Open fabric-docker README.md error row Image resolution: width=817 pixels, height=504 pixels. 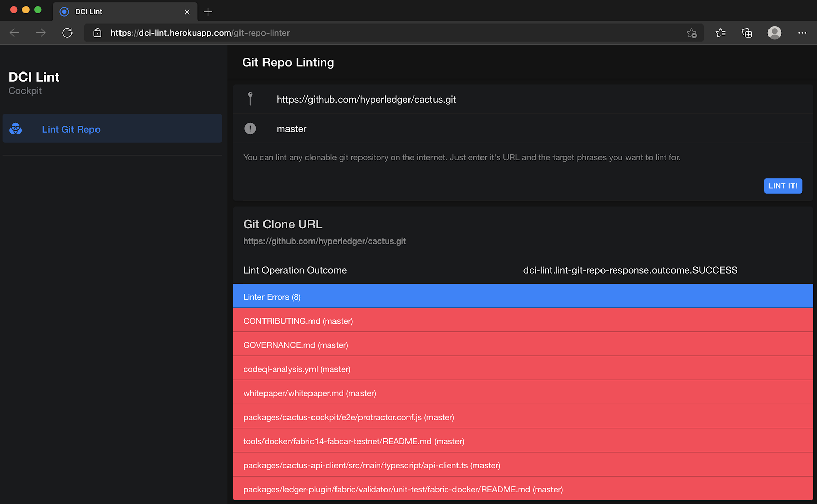coord(523,489)
